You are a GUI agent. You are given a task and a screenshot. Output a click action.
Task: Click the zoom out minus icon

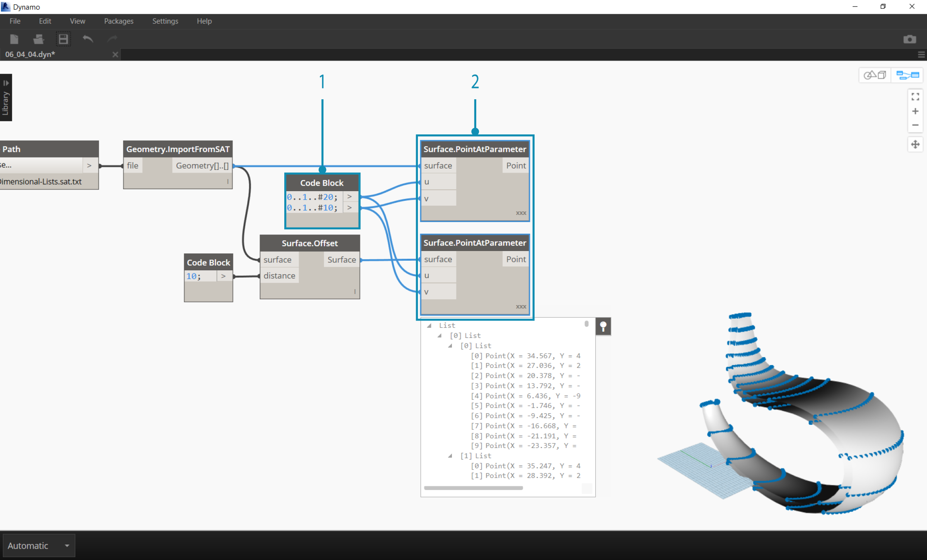915,125
